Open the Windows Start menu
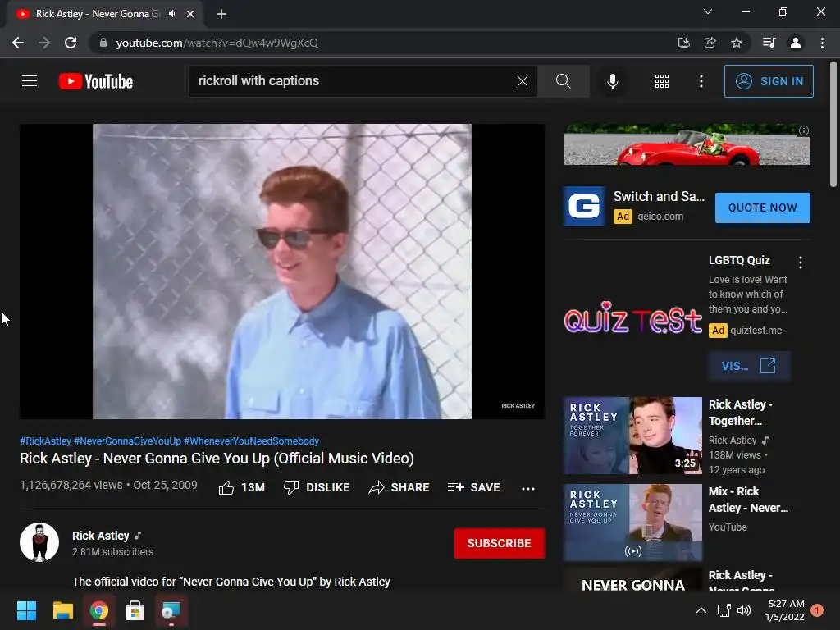The image size is (840, 630). click(x=26, y=610)
